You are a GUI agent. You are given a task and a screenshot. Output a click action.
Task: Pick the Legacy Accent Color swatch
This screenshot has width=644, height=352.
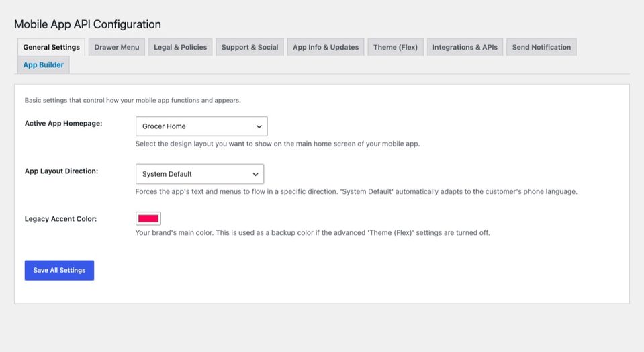pyautogui.click(x=148, y=218)
